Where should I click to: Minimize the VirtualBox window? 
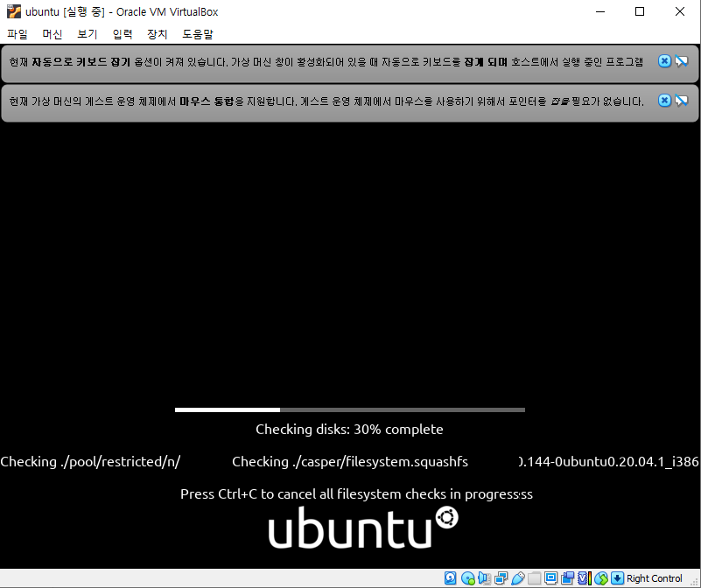(600, 11)
